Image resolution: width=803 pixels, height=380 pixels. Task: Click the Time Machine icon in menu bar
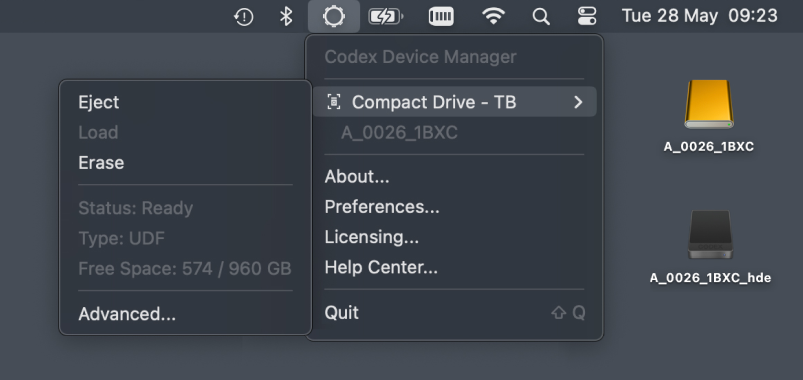[244, 17]
